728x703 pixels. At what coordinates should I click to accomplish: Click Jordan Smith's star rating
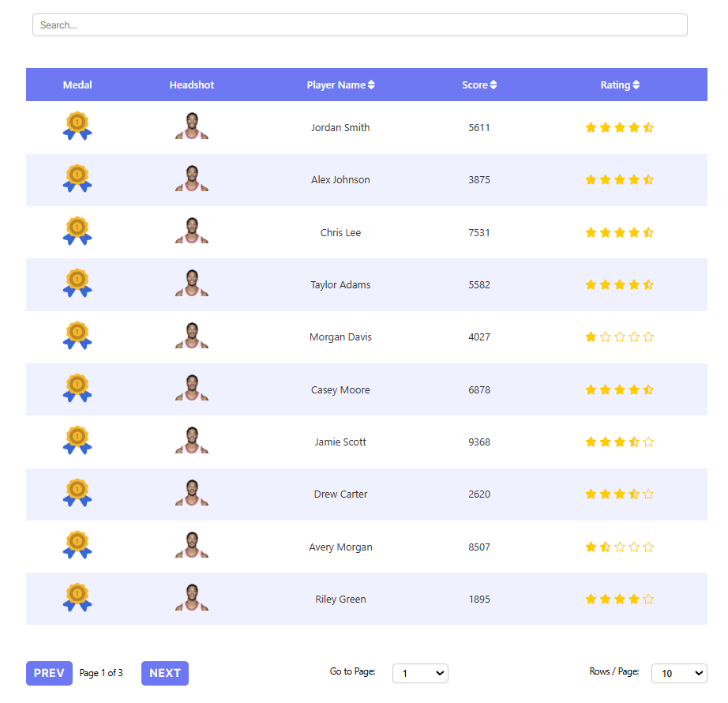click(x=619, y=128)
